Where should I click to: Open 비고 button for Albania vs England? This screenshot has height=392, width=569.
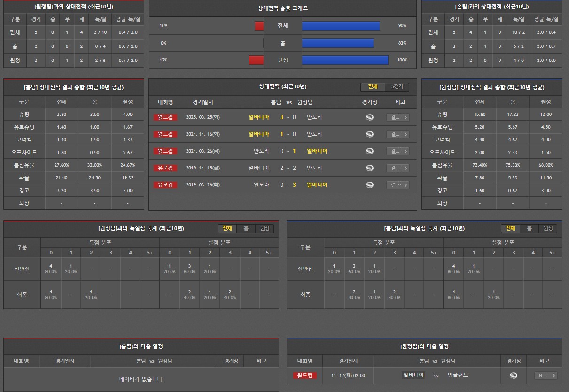[546, 376]
